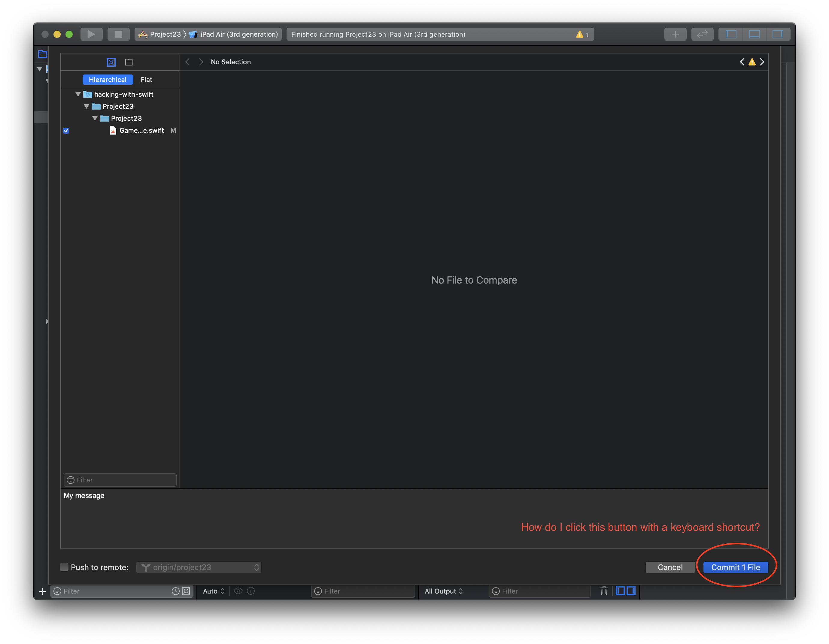Click the code review arrows icon

click(x=702, y=34)
